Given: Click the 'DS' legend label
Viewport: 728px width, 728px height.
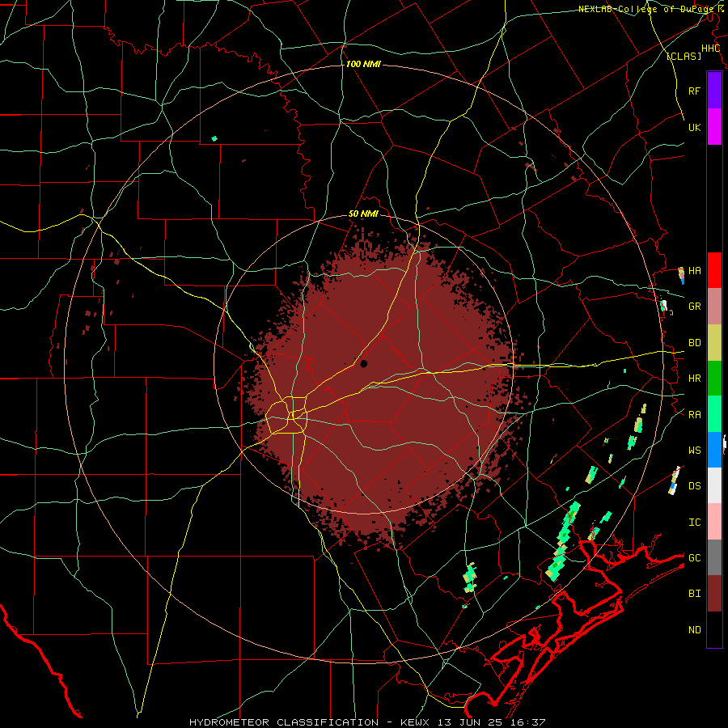Looking at the screenshot, I should point(694,486).
